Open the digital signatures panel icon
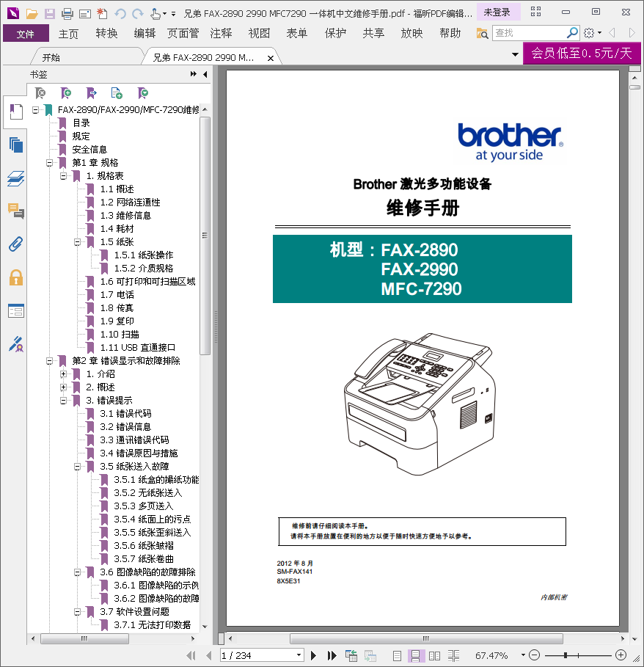Image resolution: width=644 pixels, height=667 pixels. point(16,344)
